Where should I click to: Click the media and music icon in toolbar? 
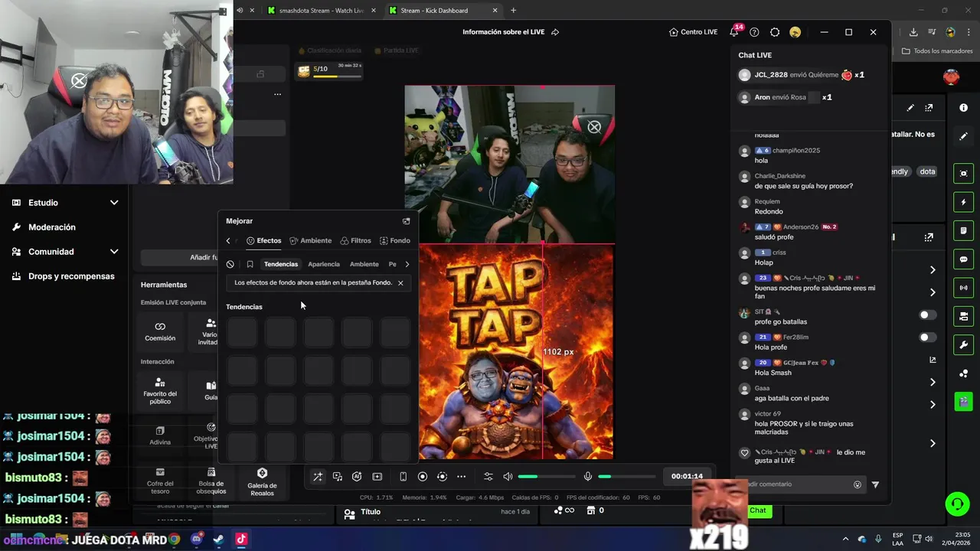338,477
